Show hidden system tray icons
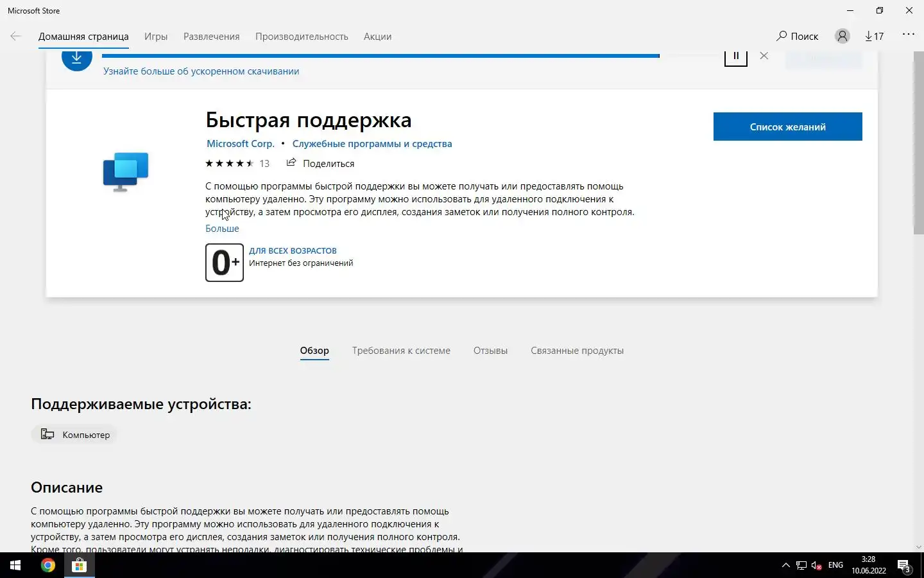 click(785, 565)
